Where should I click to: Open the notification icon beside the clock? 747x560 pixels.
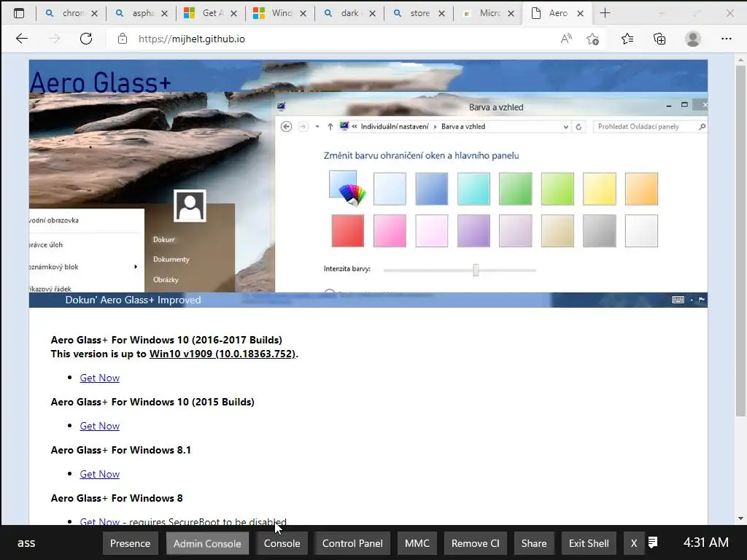click(653, 542)
